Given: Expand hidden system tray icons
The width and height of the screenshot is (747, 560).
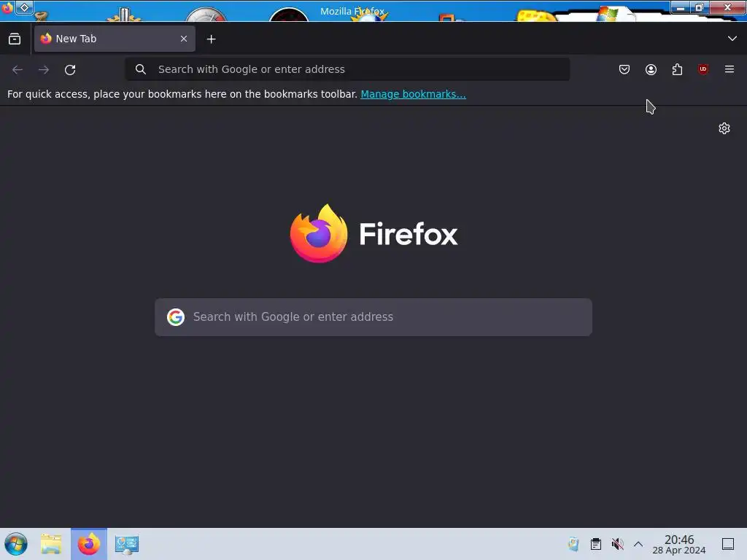Looking at the screenshot, I should click(x=638, y=544).
